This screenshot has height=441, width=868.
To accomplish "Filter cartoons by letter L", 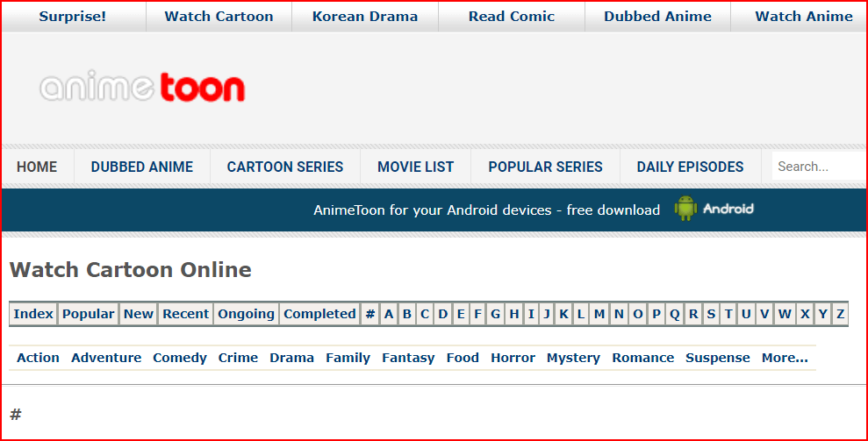I will point(581,314).
